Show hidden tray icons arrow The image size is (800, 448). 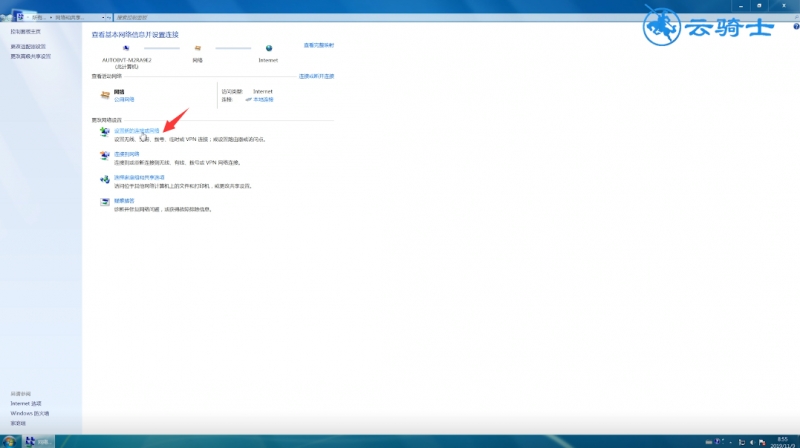tap(731, 442)
